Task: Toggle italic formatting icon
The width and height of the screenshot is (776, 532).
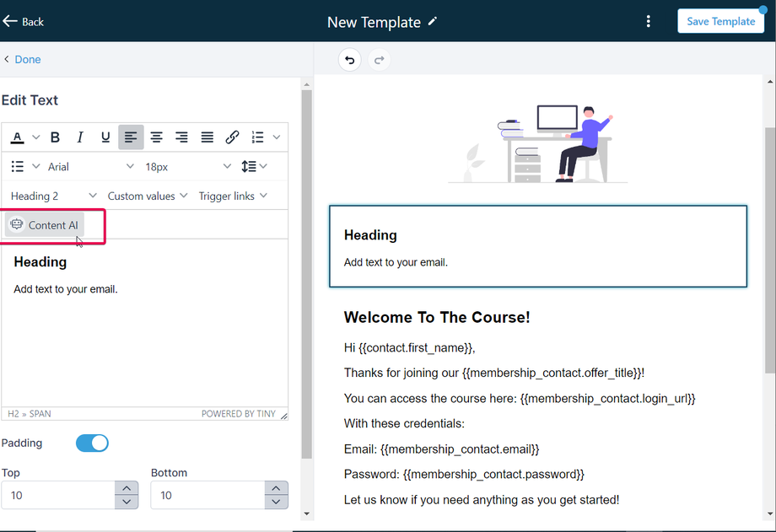Action: 80,137
